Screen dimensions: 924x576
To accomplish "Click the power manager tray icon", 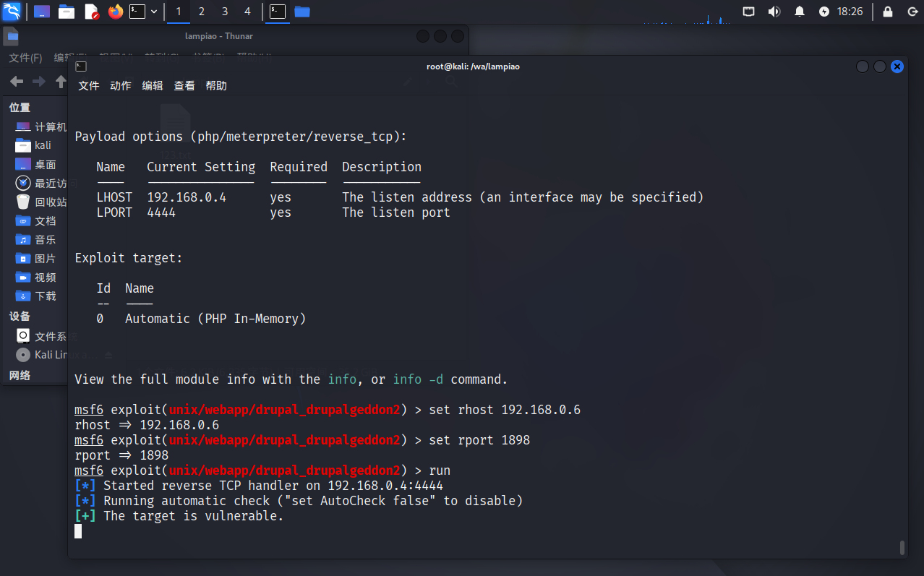I will point(824,12).
